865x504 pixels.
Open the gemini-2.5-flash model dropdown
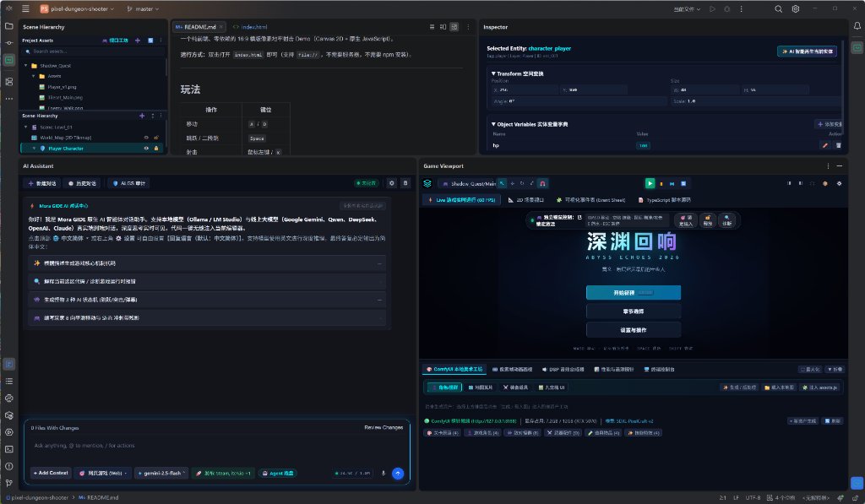pyautogui.click(x=161, y=473)
